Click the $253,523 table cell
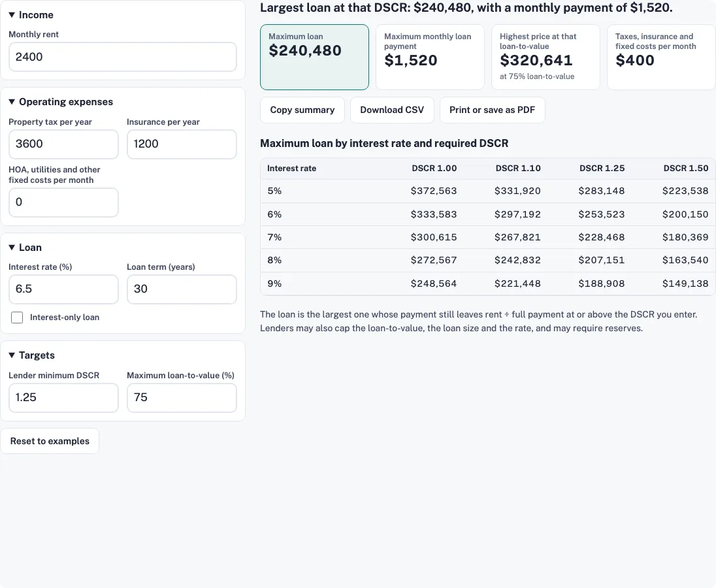 [602, 214]
